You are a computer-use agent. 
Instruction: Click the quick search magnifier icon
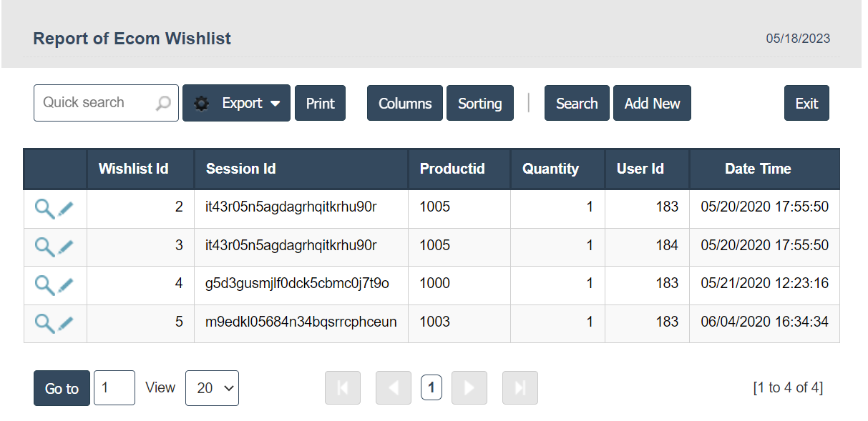pos(164,103)
